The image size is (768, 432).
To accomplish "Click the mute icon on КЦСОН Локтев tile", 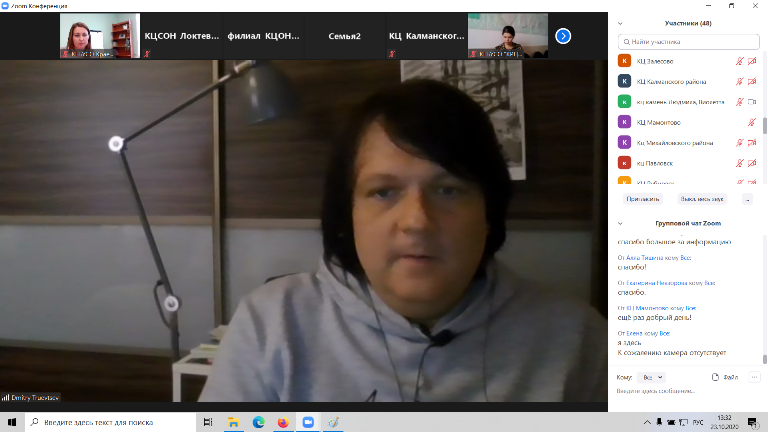I will click(147, 54).
